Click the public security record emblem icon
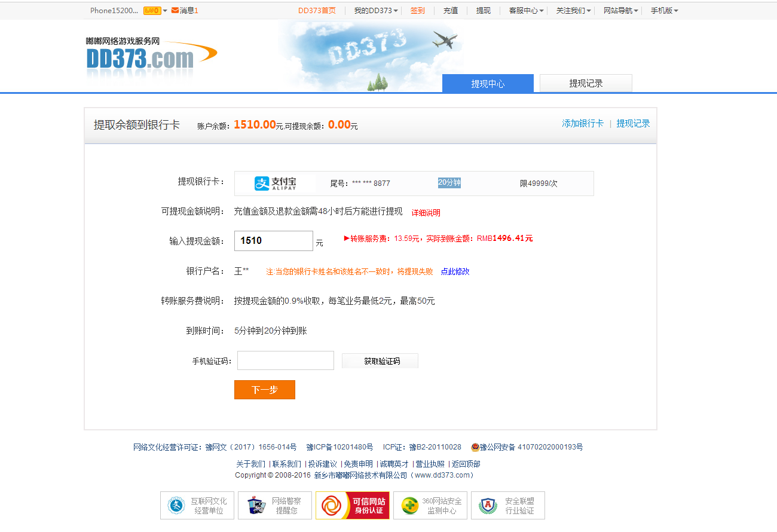This screenshot has height=532, width=777. 475,447
